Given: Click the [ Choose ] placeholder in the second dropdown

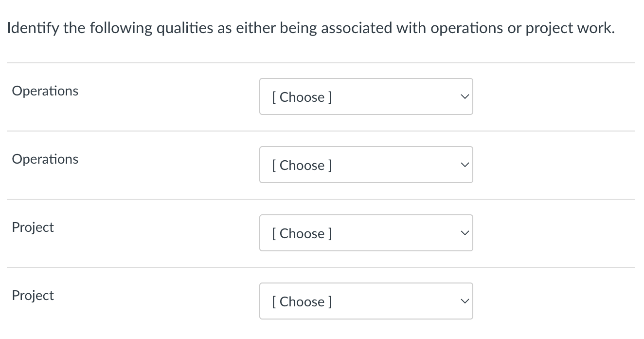Looking at the screenshot, I should (x=302, y=165).
